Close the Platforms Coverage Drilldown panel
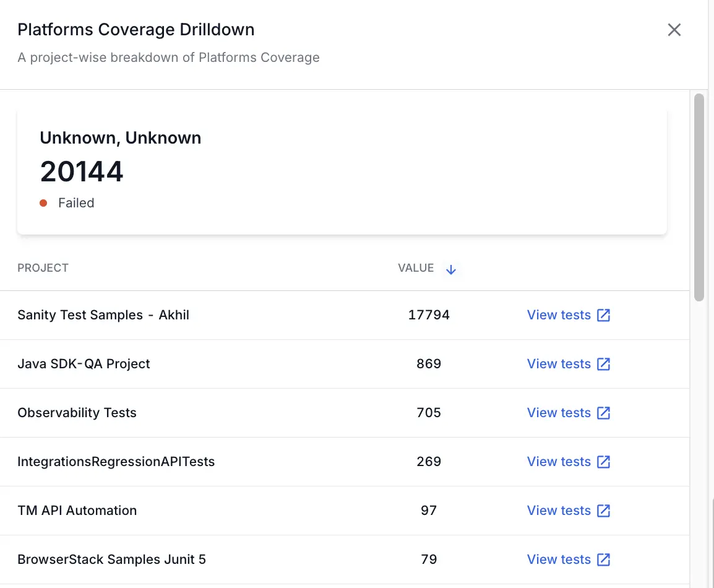Screen dimensions: 714x588 click(x=674, y=30)
